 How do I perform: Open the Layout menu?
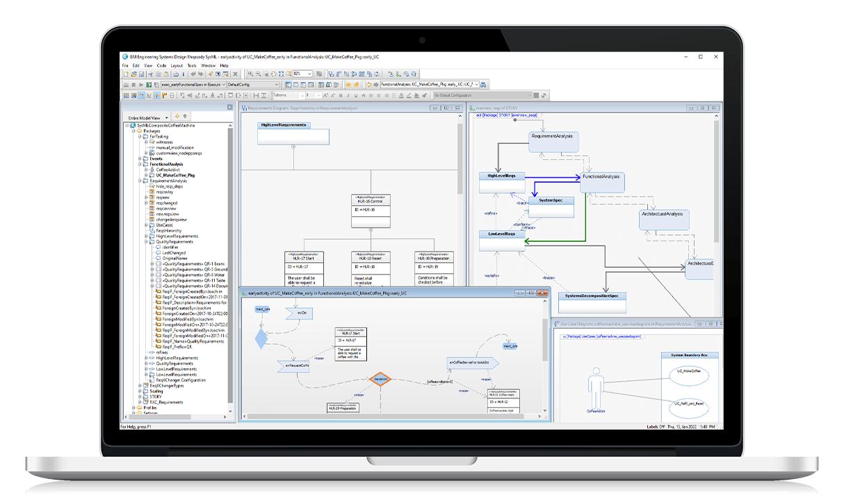[x=177, y=65]
